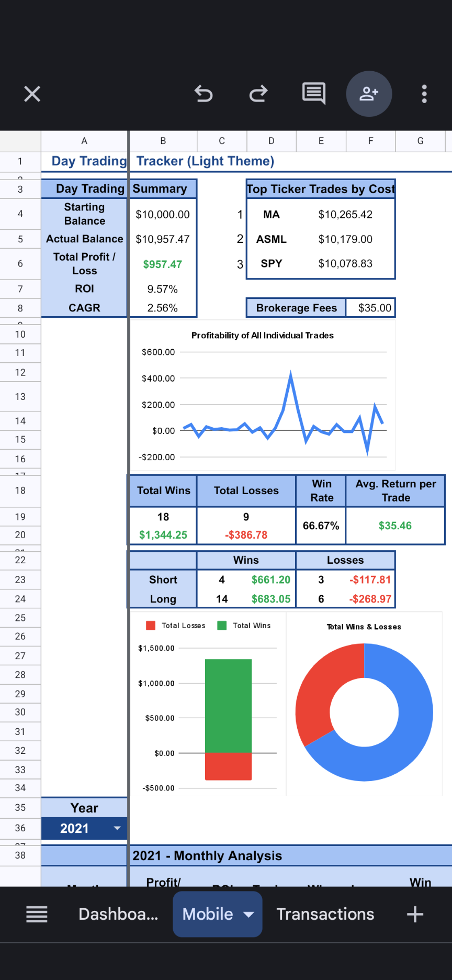Open the all sheets list icon

(37, 914)
